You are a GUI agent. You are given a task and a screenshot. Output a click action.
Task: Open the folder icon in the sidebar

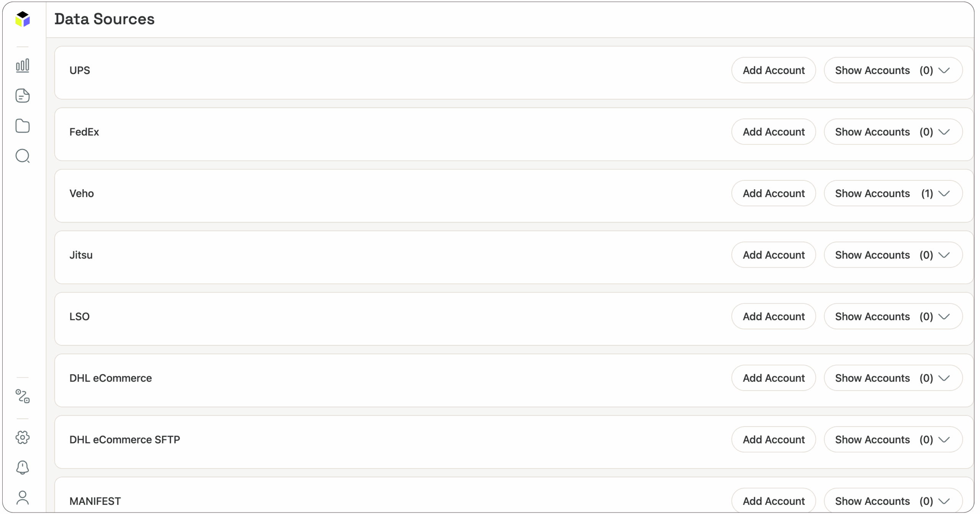click(x=23, y=126)
